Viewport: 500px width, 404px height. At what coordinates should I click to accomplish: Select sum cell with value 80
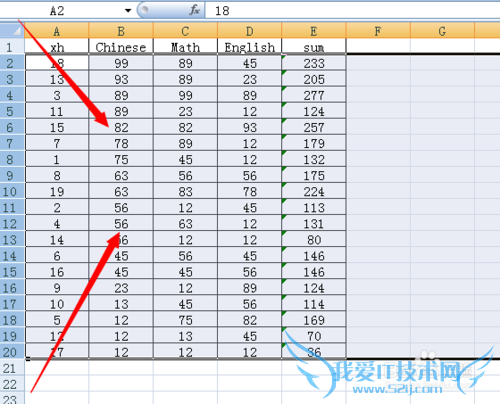314,240
